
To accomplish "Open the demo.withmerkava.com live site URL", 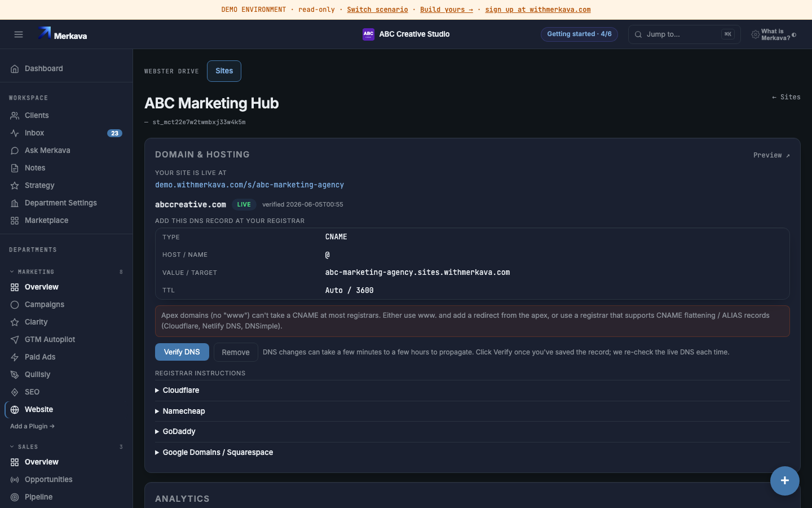I will coord(249,185).
